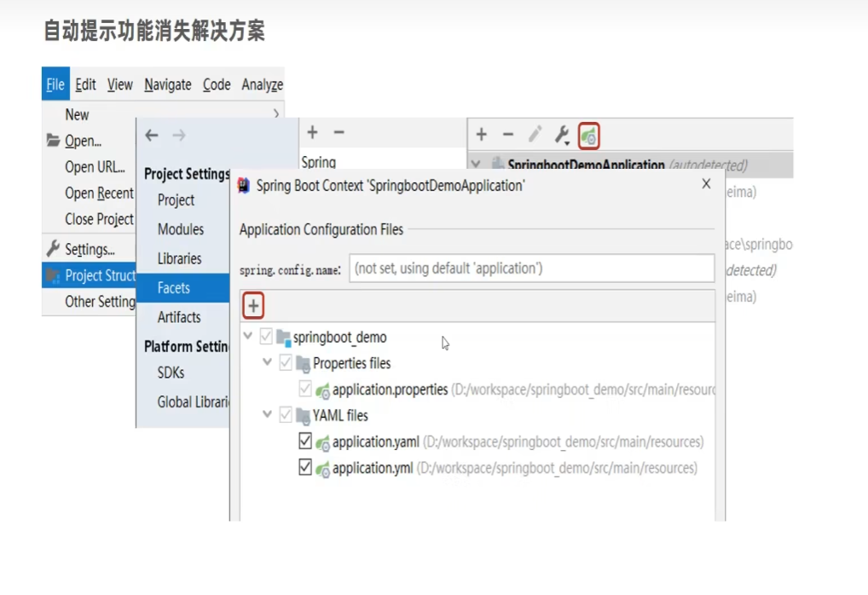The width and height of the screenshot is (868, 595).
Task: Open the Edit menu
Action: (85, 84)
